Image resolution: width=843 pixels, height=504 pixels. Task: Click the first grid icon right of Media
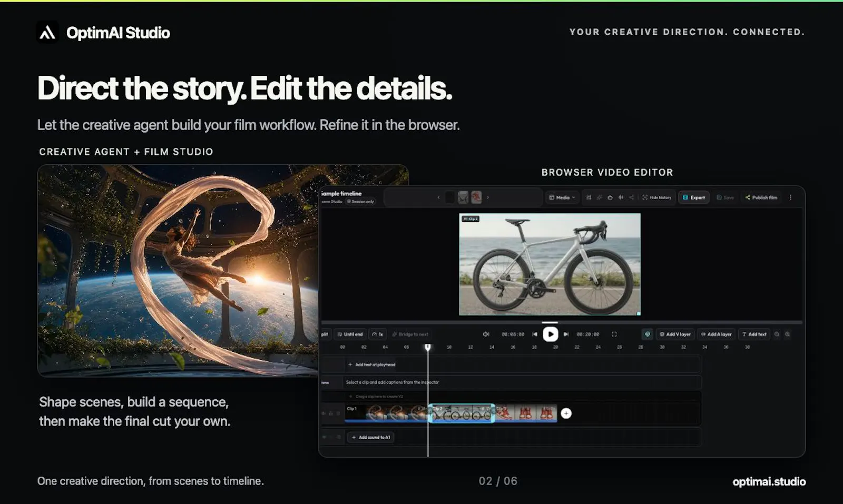[x=589, y=197]
